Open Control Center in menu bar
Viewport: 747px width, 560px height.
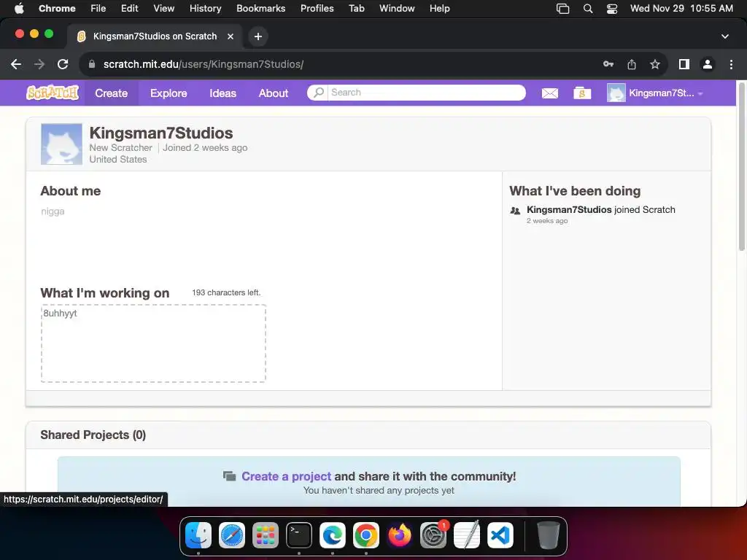[612, 9]
